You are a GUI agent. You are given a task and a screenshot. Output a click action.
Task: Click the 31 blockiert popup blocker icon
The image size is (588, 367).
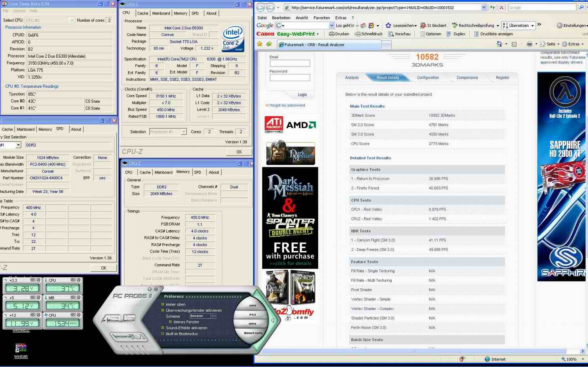[423, 25]
